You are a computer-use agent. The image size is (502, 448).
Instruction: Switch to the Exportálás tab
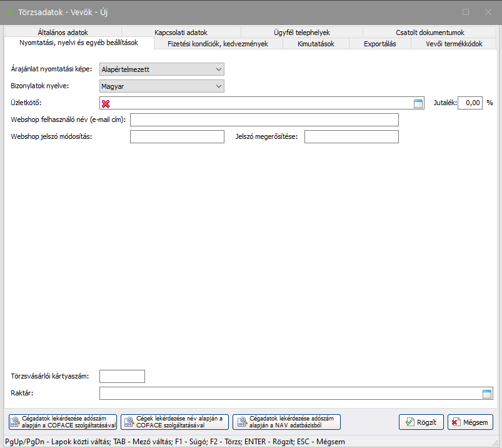click(379, 44)
